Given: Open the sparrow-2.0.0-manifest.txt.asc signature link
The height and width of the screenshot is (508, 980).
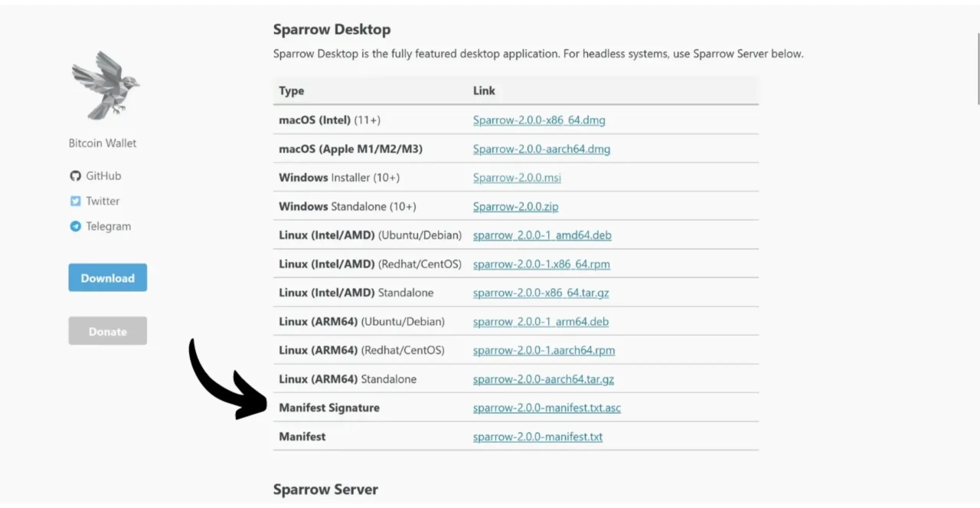Looking at the screenshot, I should pyautogui.click(x=547, y=408).
